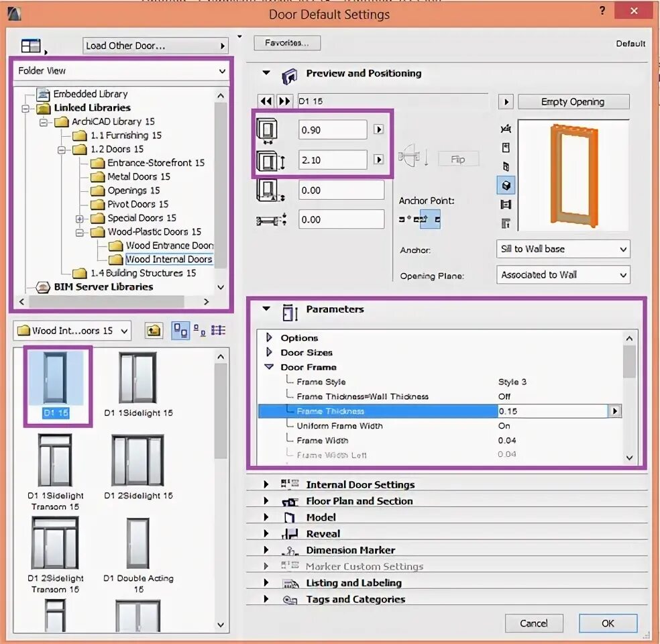Go to previous door with double-left arrows
Screen dimensions: 660x644
[x=266, y=101]
